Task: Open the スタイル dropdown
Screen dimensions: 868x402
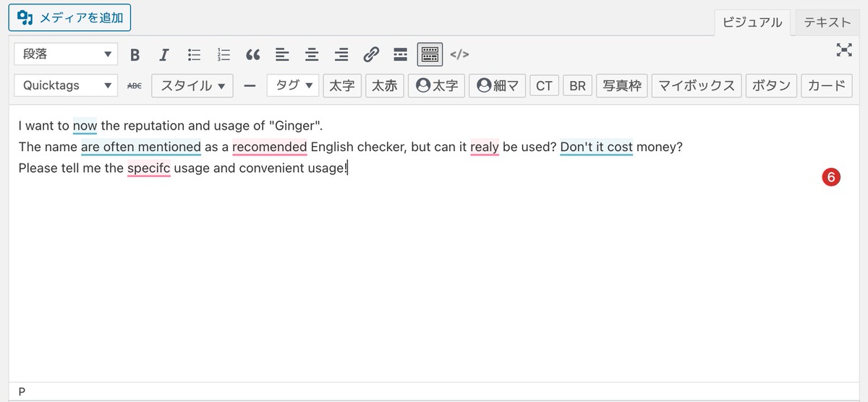Action: tap(192, 85)
